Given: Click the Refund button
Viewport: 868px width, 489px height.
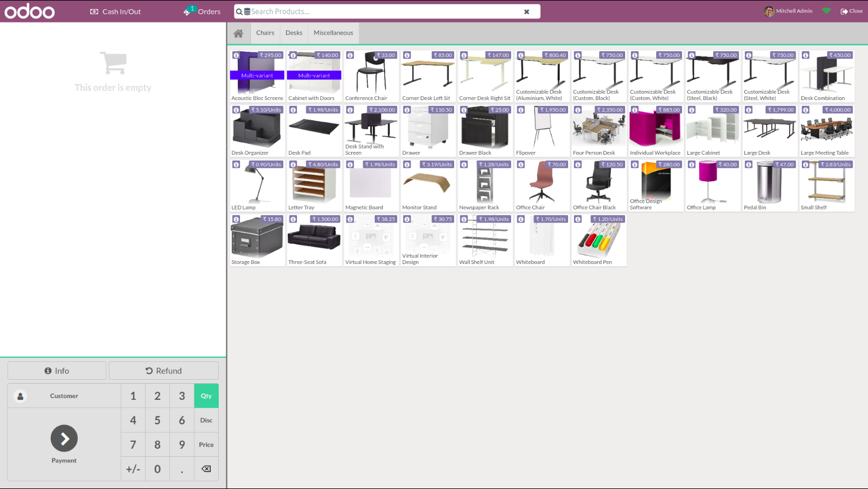Looking at the screenshot, I should point(163,371).
